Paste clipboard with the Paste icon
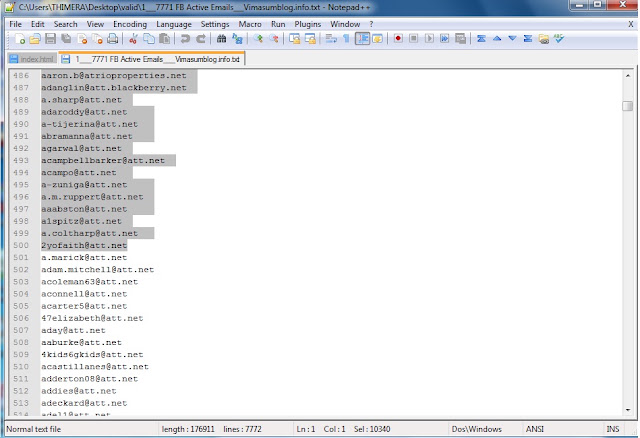640x438 pixels. pos(164,39)
